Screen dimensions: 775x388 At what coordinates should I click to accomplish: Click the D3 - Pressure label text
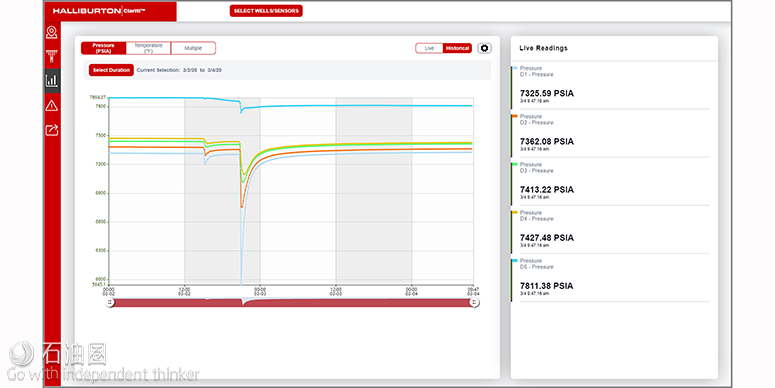(537, 171)
